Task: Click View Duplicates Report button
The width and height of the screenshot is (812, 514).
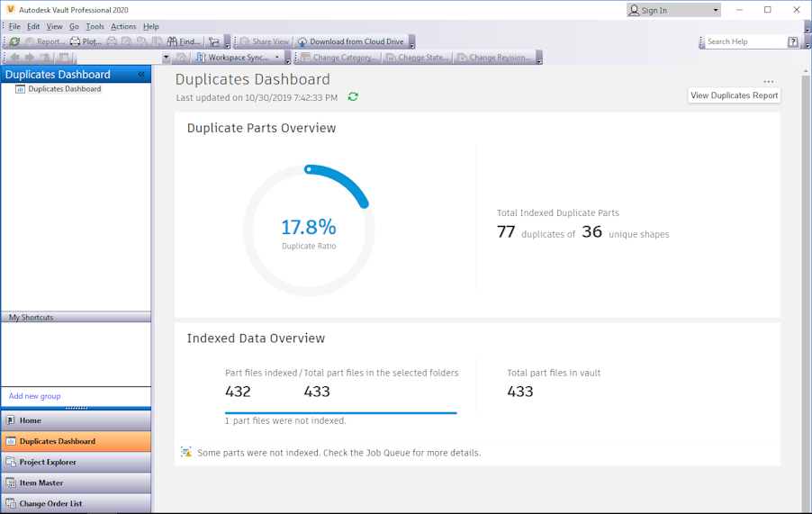Action: [734, 95]
